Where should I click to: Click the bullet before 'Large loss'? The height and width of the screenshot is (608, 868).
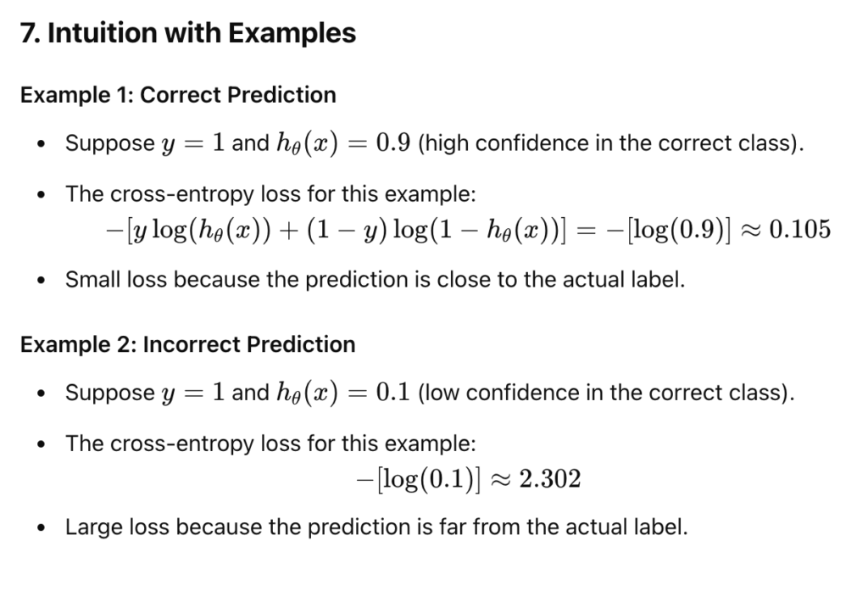click(x=41, y=527)
